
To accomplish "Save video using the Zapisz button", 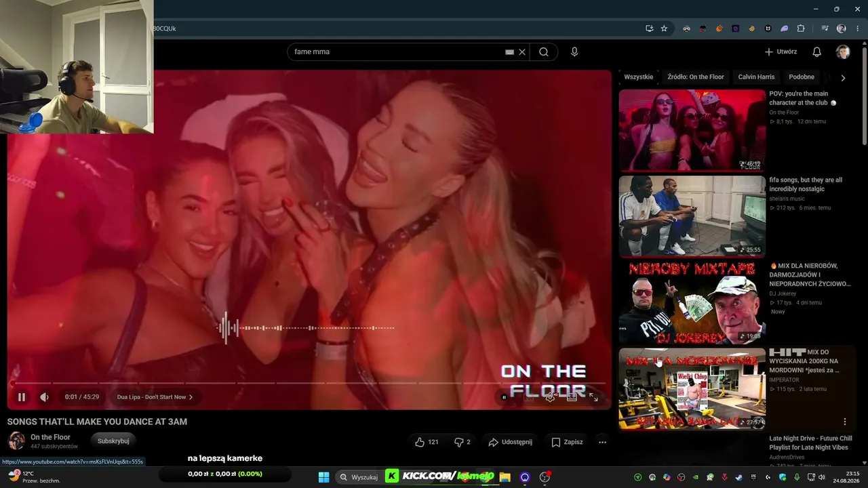I will (x=567, y=442).
